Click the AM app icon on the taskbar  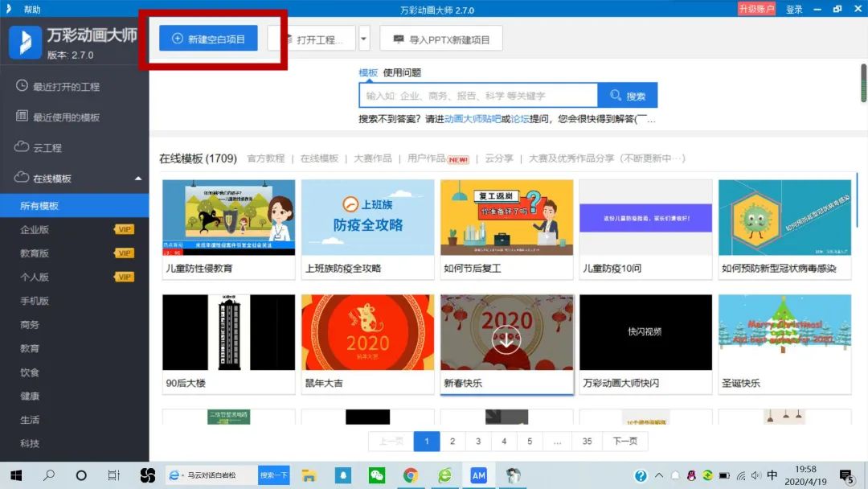coord(478,476)
